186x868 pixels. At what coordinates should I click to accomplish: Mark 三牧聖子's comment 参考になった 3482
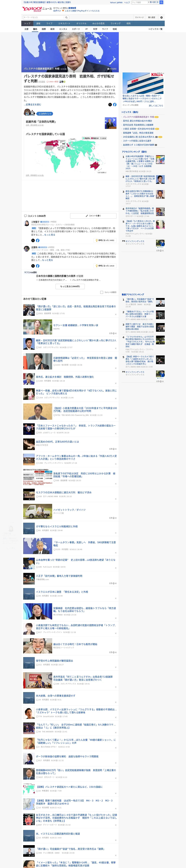(105, 240)
